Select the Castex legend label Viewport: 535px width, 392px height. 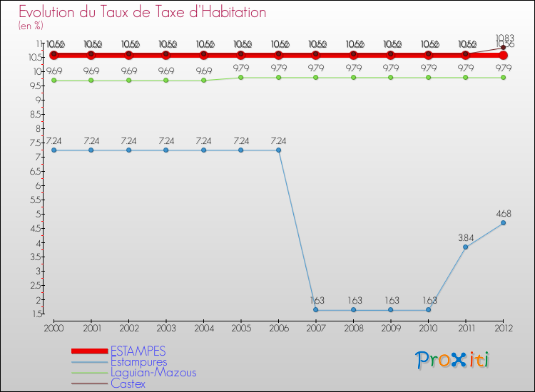tap(128, 383)
